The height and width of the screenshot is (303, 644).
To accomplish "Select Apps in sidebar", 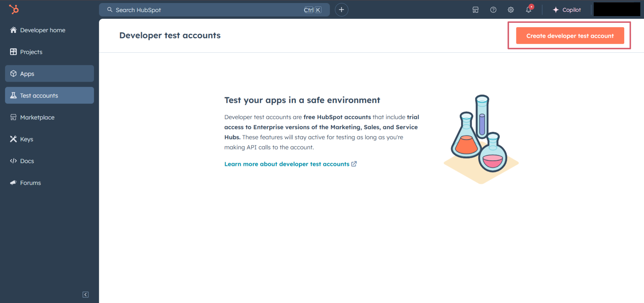I will click(49, 73).
